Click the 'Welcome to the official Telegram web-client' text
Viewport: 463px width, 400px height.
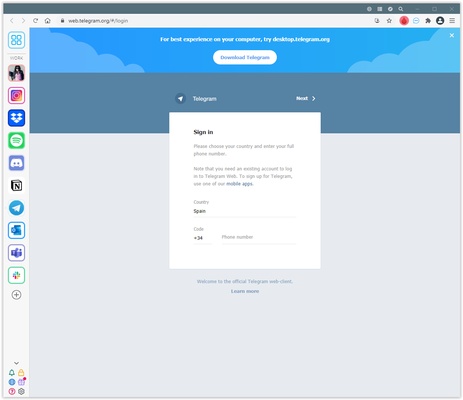pyautogui.click(x=245, y=282)
